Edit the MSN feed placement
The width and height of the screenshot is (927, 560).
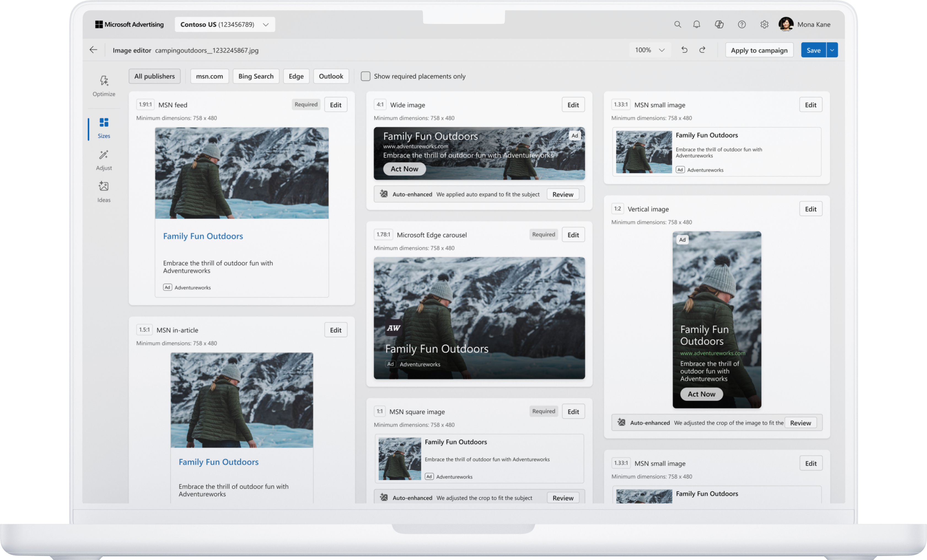point(335,105)
